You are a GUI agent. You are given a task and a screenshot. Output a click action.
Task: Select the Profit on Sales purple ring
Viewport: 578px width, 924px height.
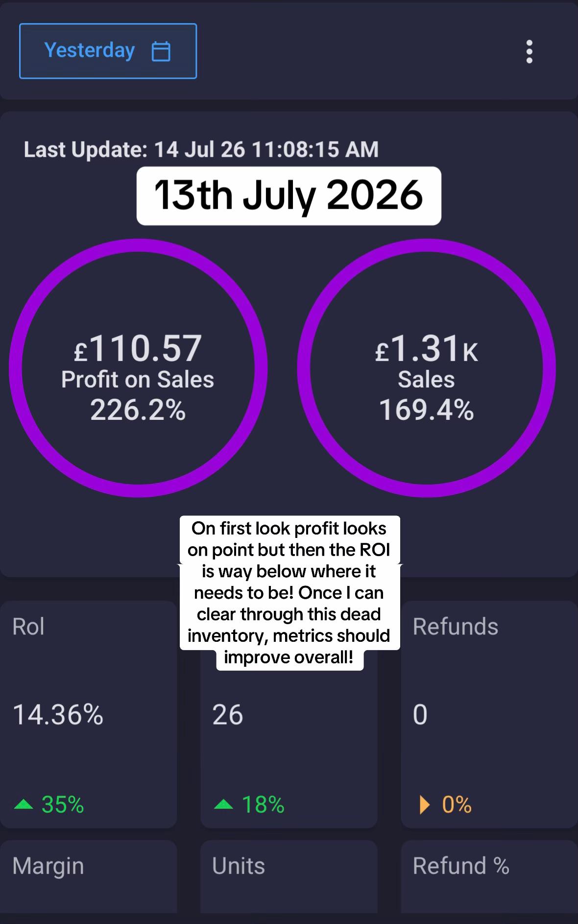coord(138,368)
